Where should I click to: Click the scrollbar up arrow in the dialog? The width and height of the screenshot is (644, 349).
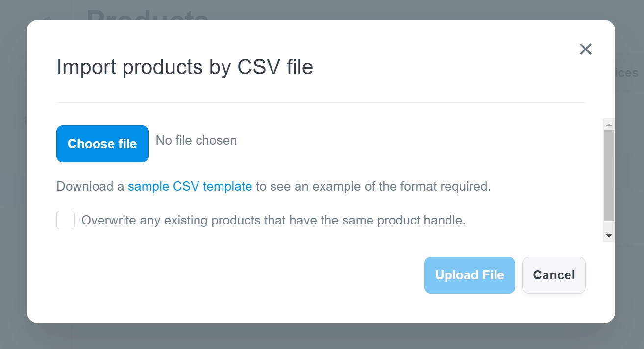point(609,124)
